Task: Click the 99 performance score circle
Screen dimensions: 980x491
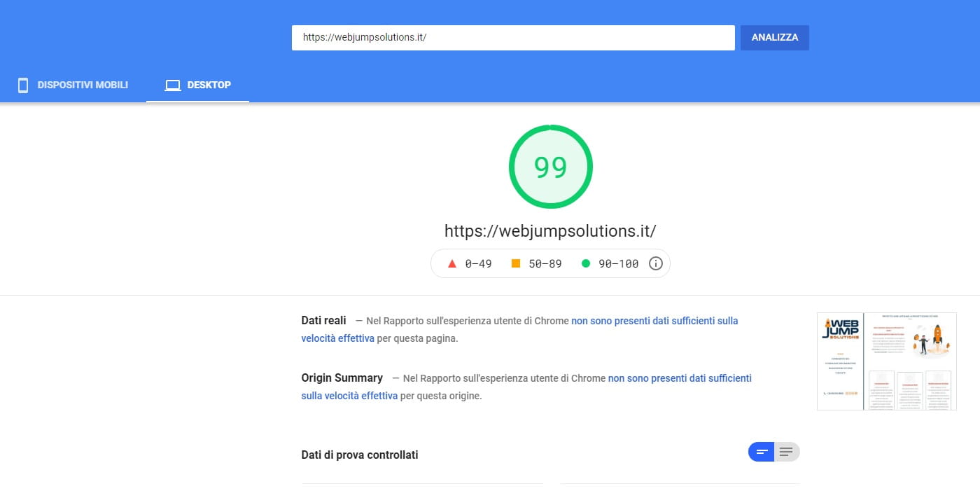Action: pos(550,166)
